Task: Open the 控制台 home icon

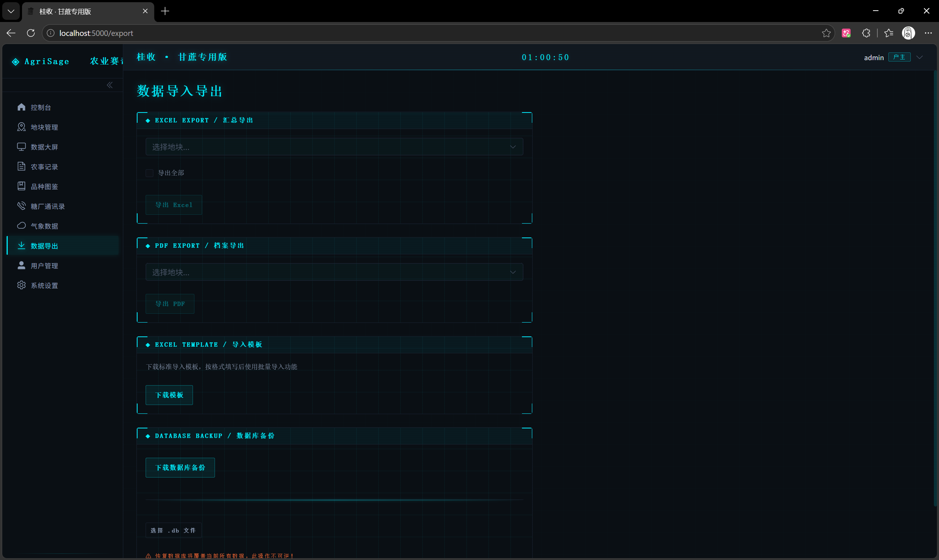Action: [22, 107]
